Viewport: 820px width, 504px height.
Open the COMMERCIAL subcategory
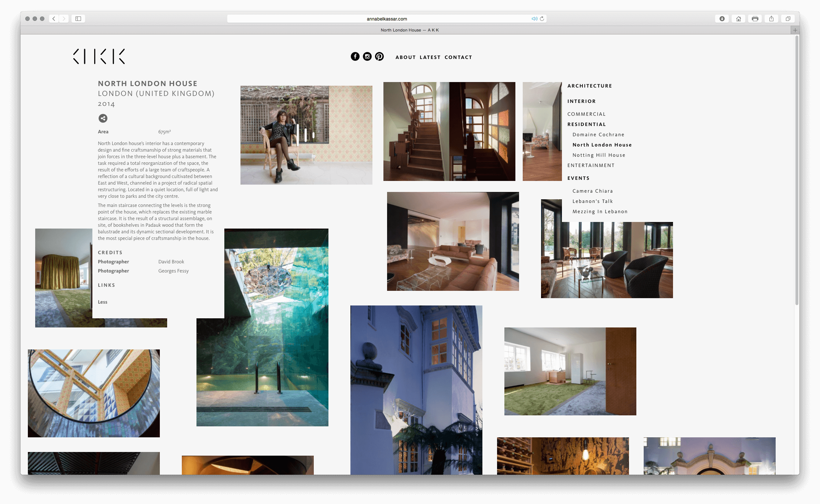pyautogui.click(x=586, y=114)
